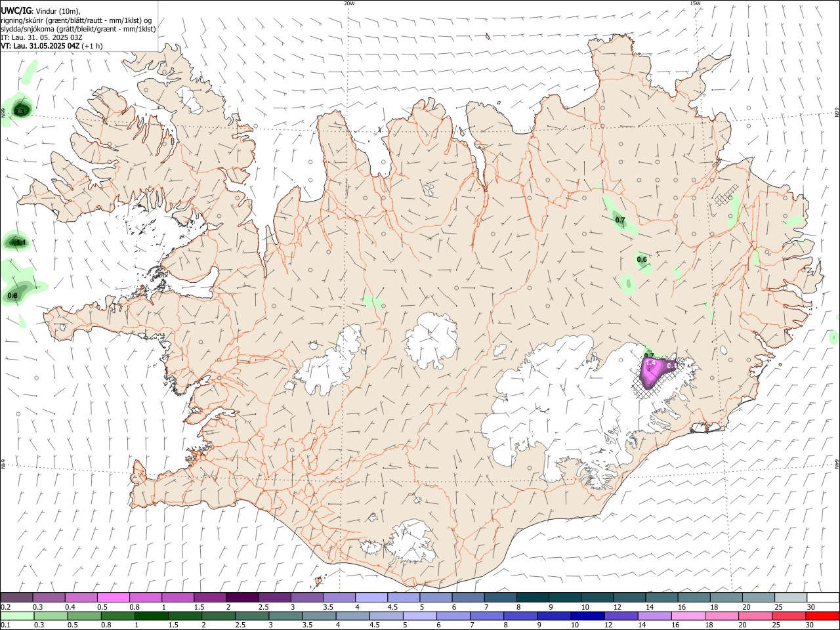Click the deep blue rain swatch at 10
This screenshot has height=630, width=840.
pyautogui.click(x=587, y=616)
